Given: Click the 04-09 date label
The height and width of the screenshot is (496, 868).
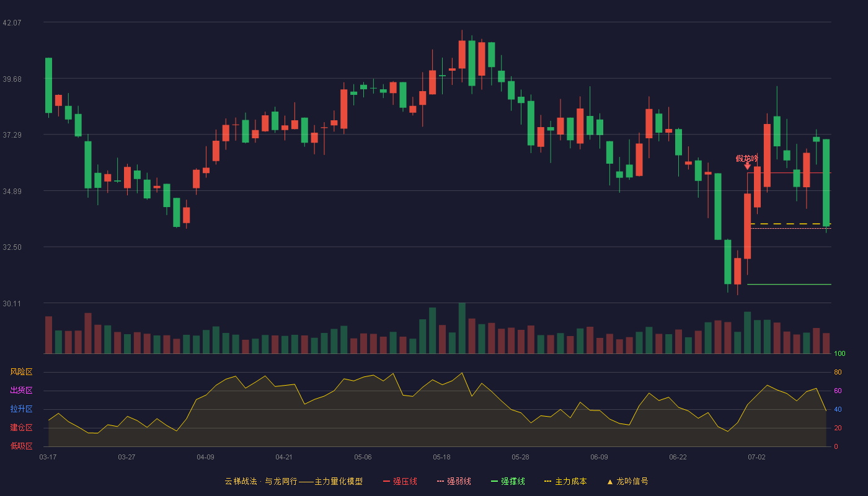Looking at the screenshot, I should tap(205, 457).
